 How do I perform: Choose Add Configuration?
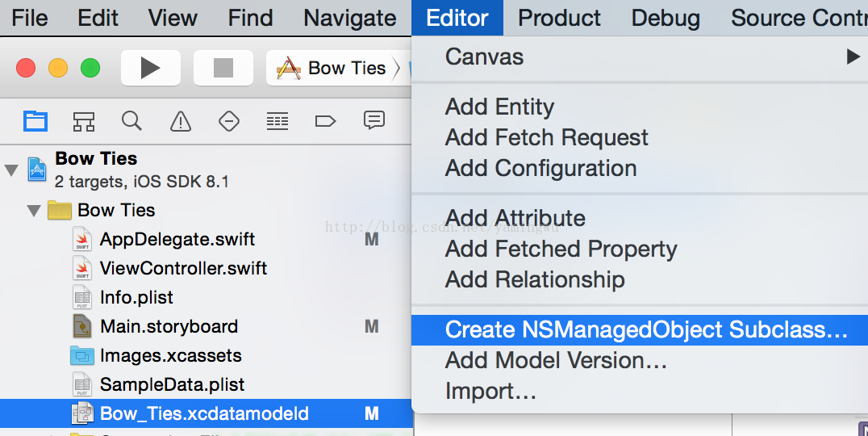point(640,168)
